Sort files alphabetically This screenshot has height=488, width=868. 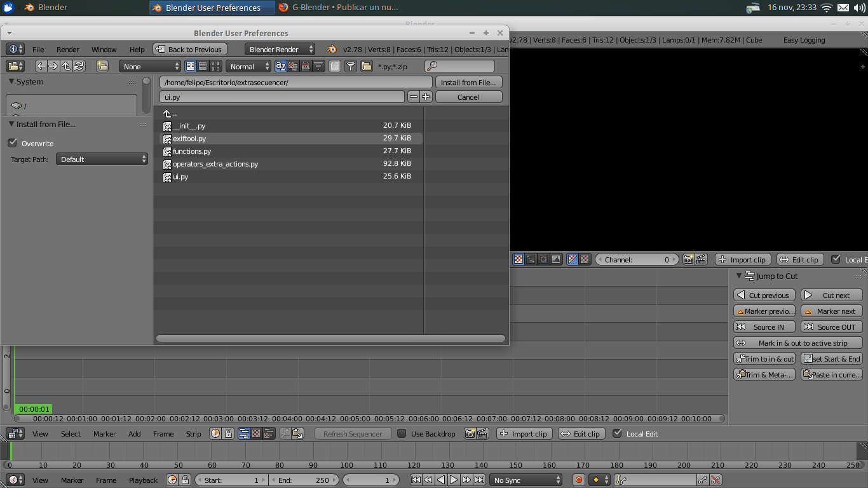click(x=280, y=66)
